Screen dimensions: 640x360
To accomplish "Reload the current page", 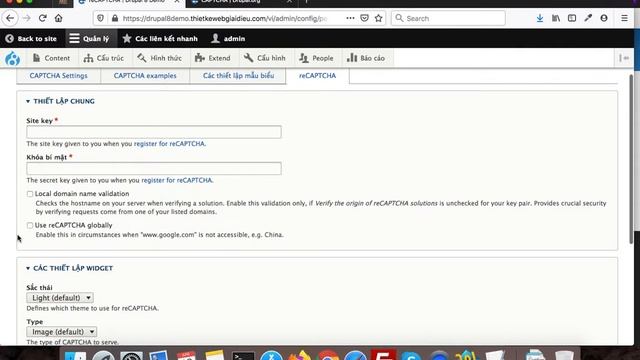I will coord(42,18).
